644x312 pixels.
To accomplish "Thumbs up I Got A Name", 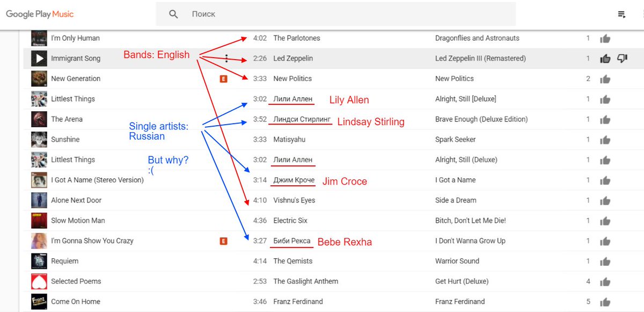I will (605, 180).
